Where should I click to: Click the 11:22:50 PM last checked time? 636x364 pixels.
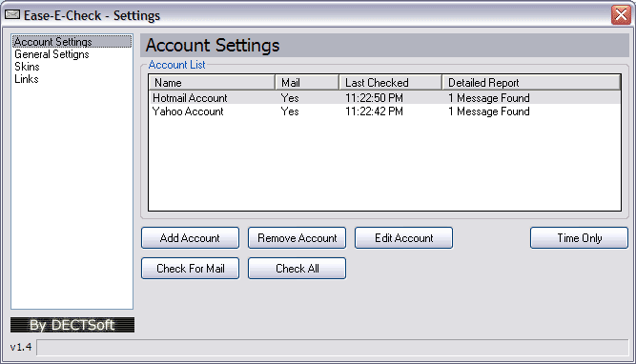tap(374, 98)
